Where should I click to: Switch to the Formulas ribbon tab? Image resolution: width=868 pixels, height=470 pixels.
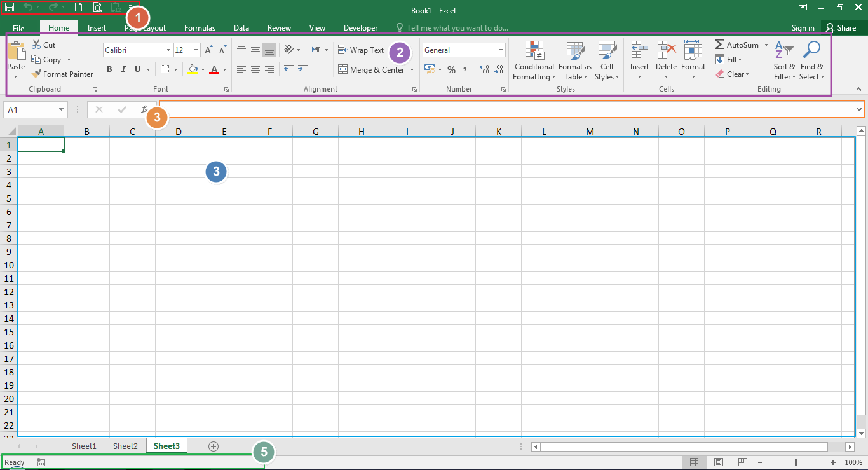pos(200,28)
